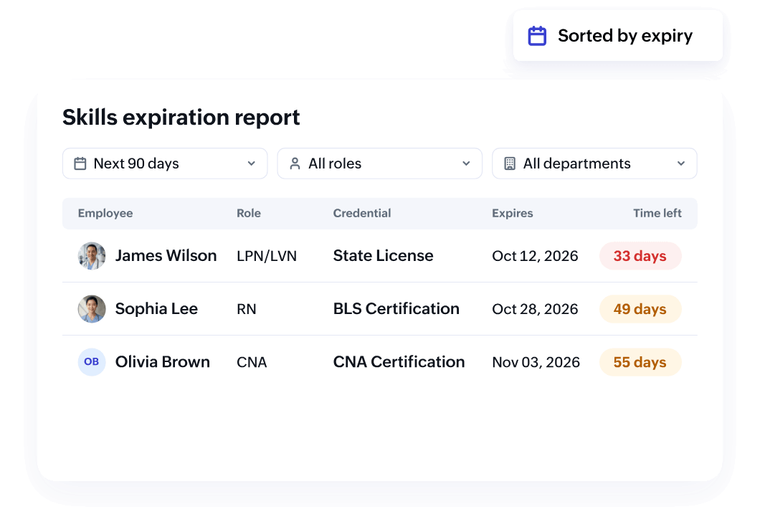Click the 55 days badge
This screenshot has height=532, width=760.
(640, 362)
